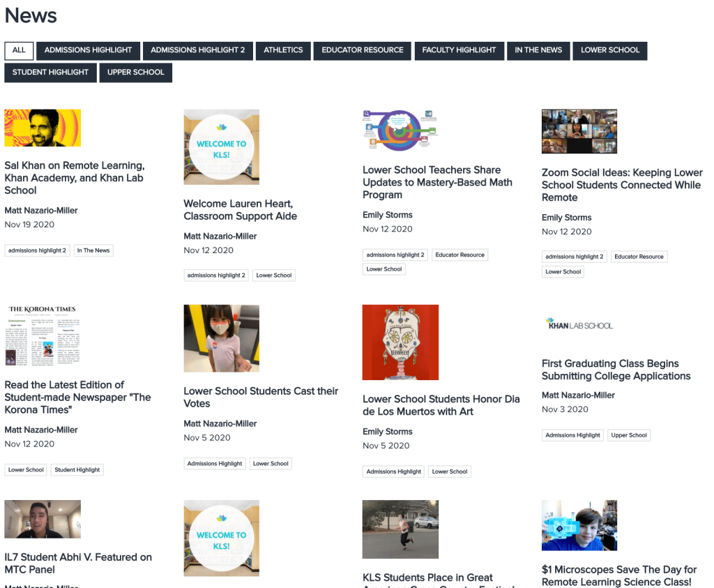Open "Lower School Students Cast their Votes" headline
The image size is (714, 588).
261,397
